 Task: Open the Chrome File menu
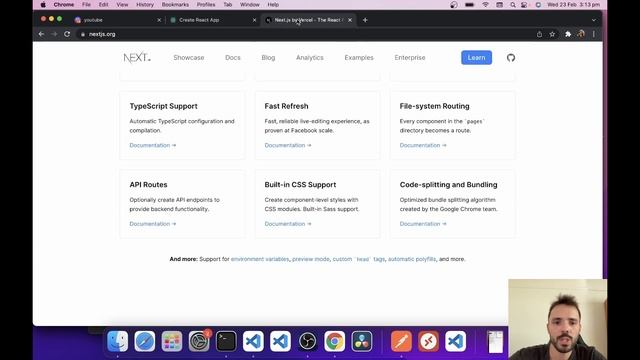86,5
